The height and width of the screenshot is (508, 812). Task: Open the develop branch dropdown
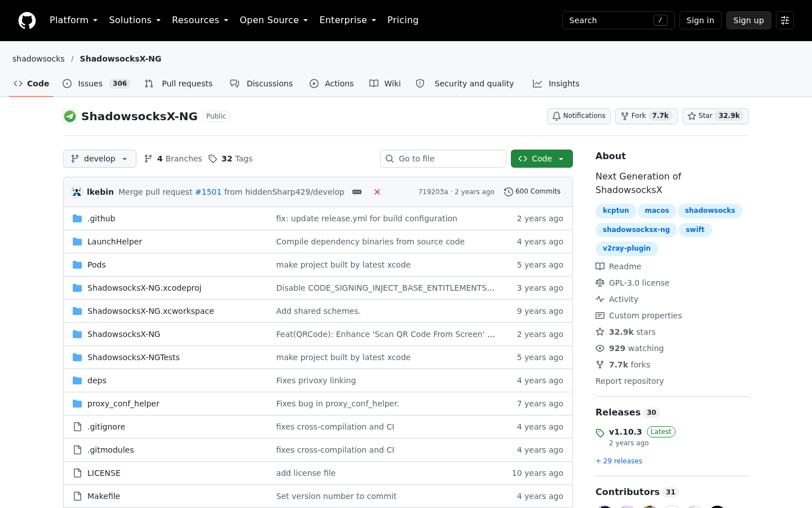pos(100,159)
